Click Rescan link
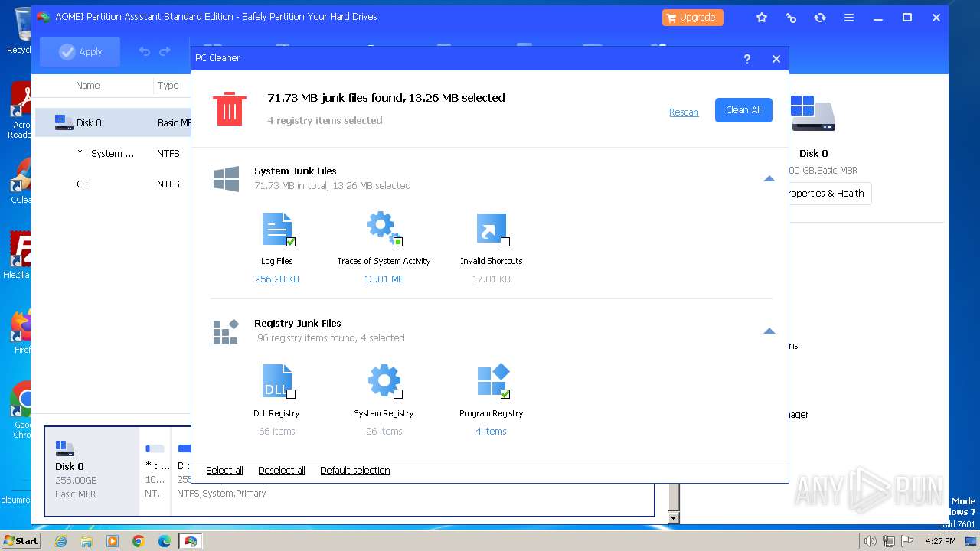This screenshot has height=551, width=980. pyautogui.click(x=684, y=112)
